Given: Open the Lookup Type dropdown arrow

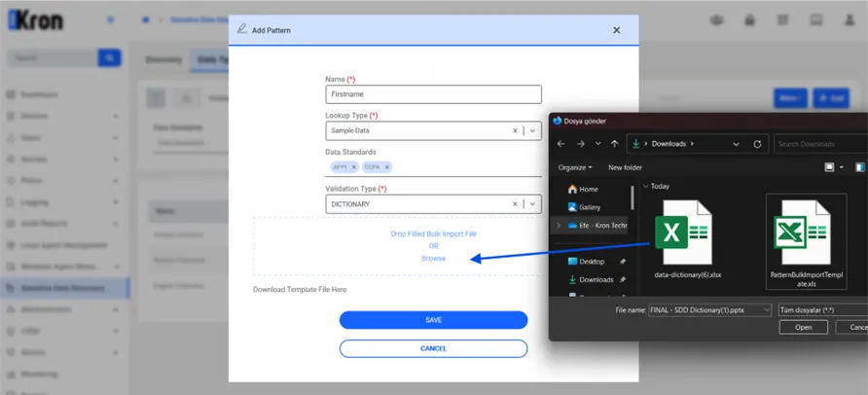Looking at the screenshot, I should click(532, 131).
